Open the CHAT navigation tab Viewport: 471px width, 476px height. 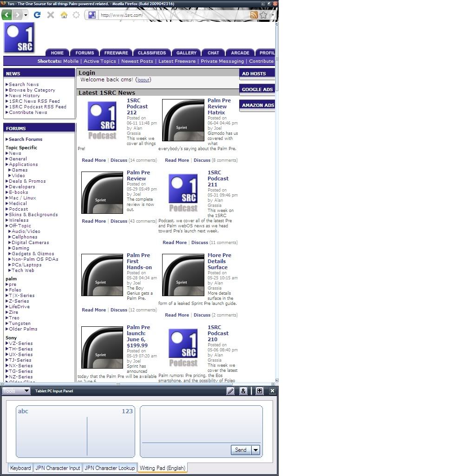[213, 53]
